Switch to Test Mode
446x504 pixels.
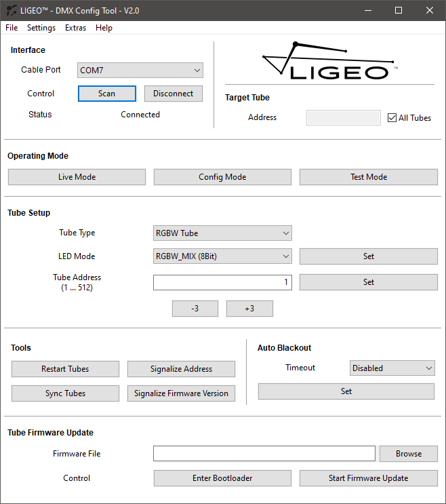(369, 177)
